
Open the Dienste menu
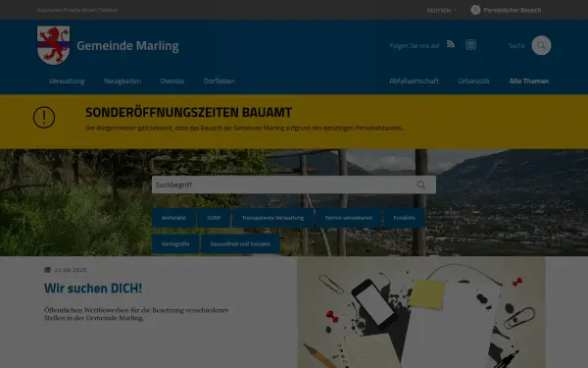(172, 81)
